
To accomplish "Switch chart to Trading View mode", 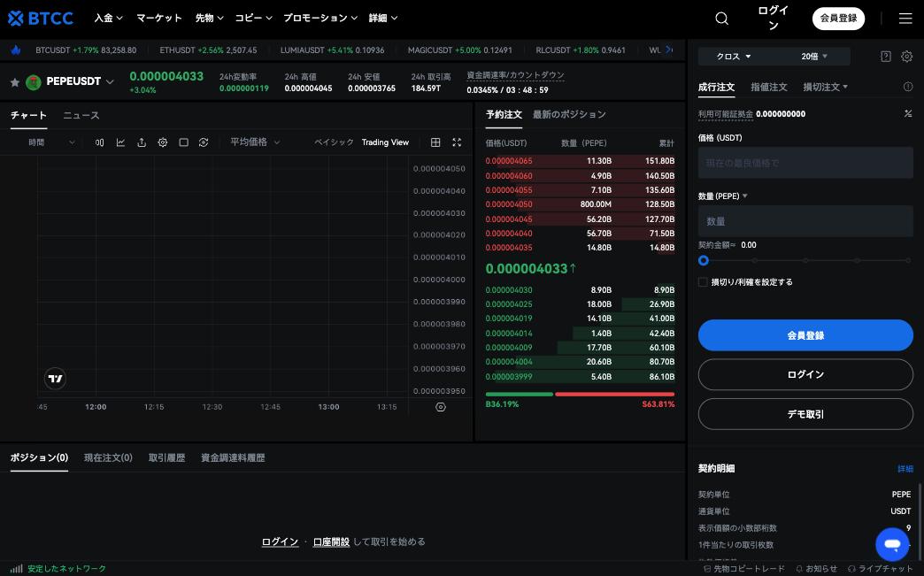I will (385, 142).
